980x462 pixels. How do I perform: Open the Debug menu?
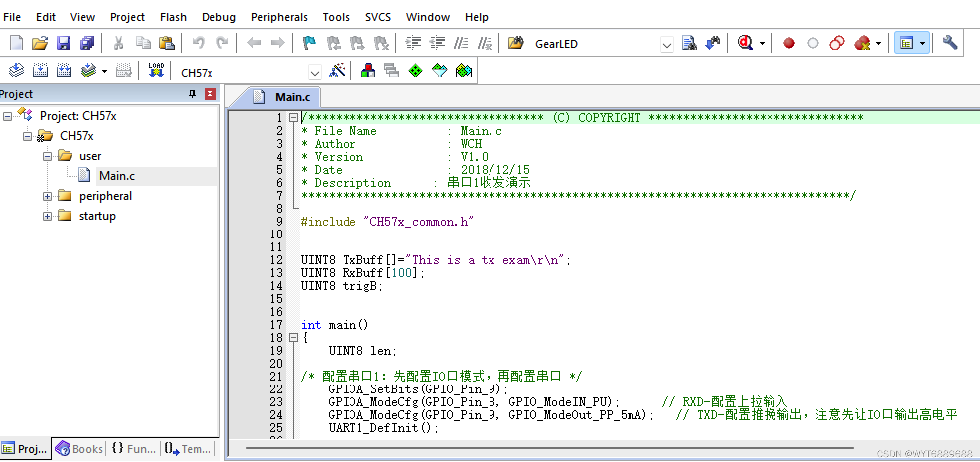click(x=218, y=17)
